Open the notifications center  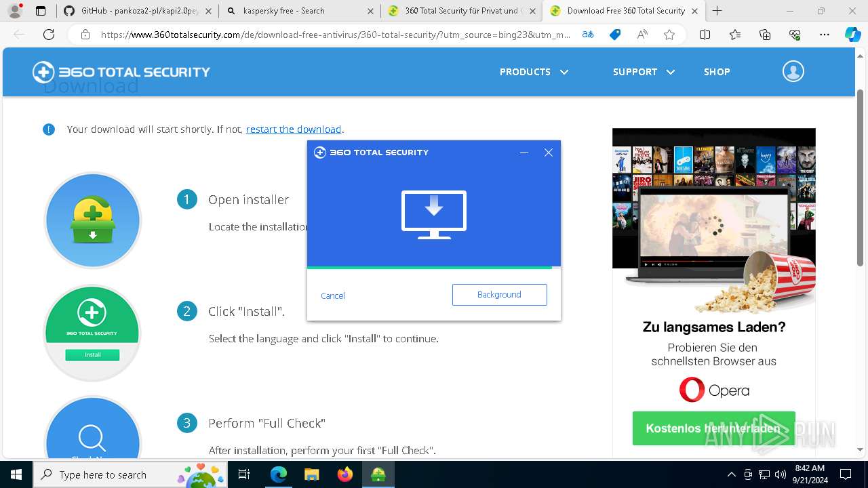(x=846, y=474)
